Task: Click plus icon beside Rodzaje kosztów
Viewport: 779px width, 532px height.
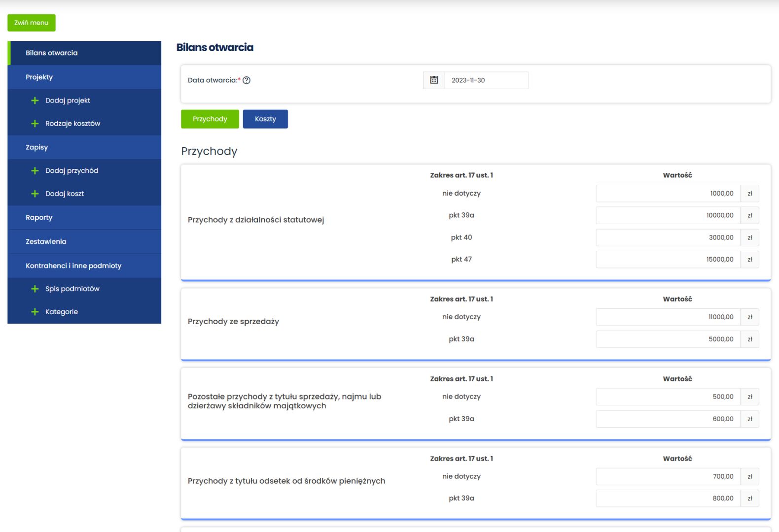Action: pos(35,124)
